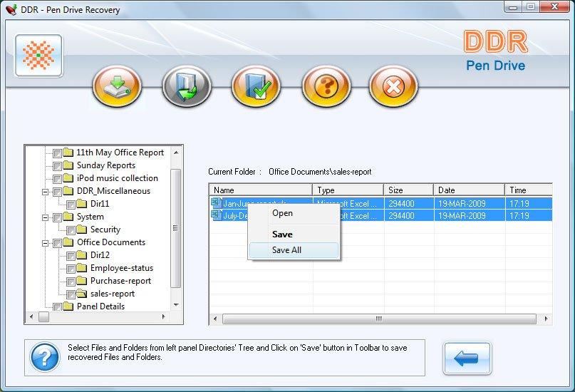575x392 pixels.
Task: Click folder icon next to Panel Details
Action: [68, 306]
